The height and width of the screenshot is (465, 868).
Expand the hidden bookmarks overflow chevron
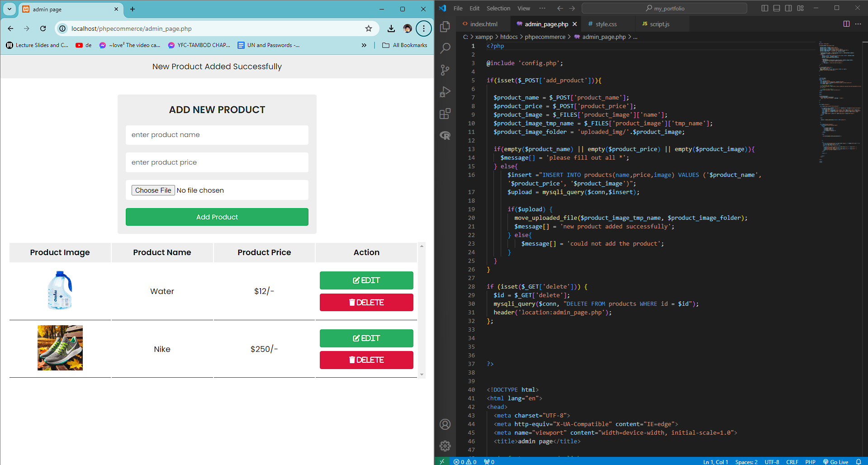click(x=364, y=45)
